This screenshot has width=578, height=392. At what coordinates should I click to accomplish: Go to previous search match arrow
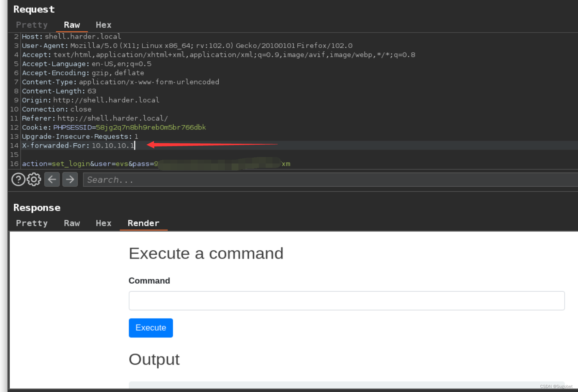tap(52, 179)
